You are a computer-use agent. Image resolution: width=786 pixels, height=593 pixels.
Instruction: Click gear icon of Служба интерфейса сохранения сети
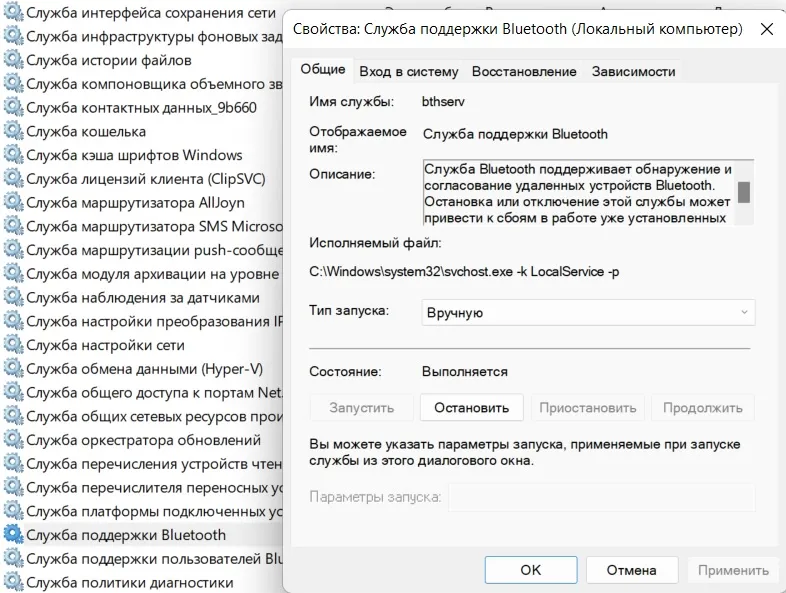tap(14, 13)
